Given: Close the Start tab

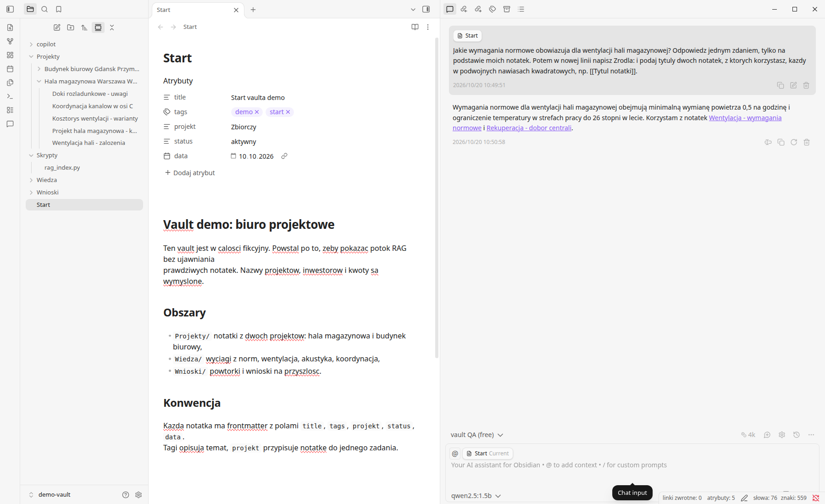Looking at the screenshot, I should (236, 10).
